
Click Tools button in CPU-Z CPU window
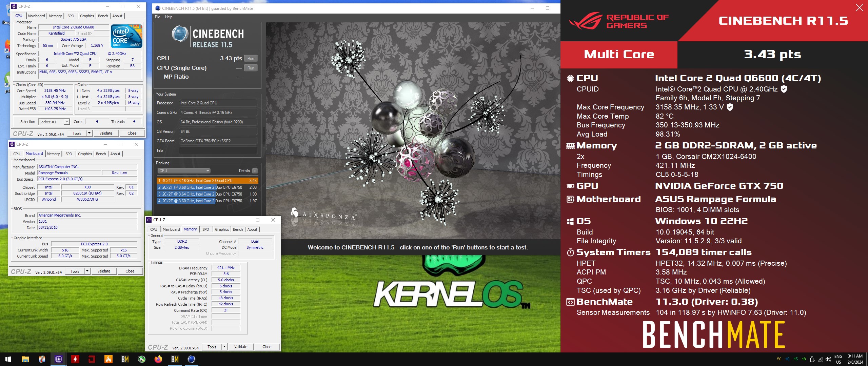point(77,133)
